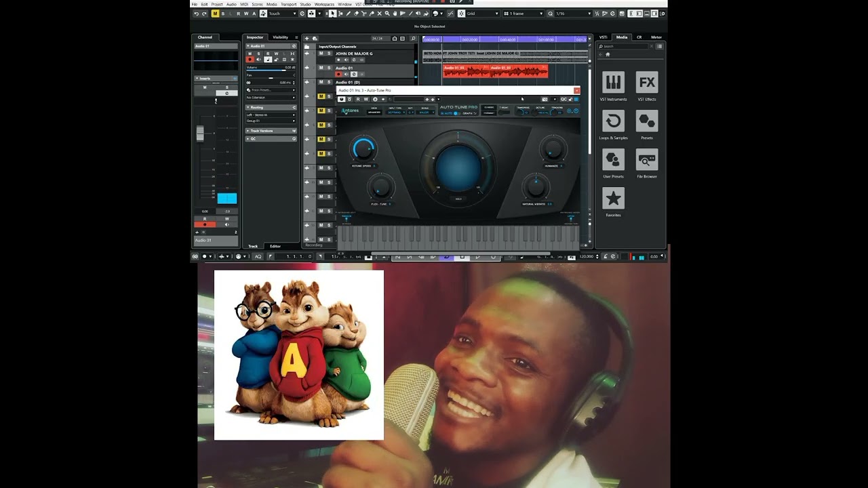This screenshot has height=488, width=868.
Task: Toggle record enable in the Inspector
Action: [250, 59]
